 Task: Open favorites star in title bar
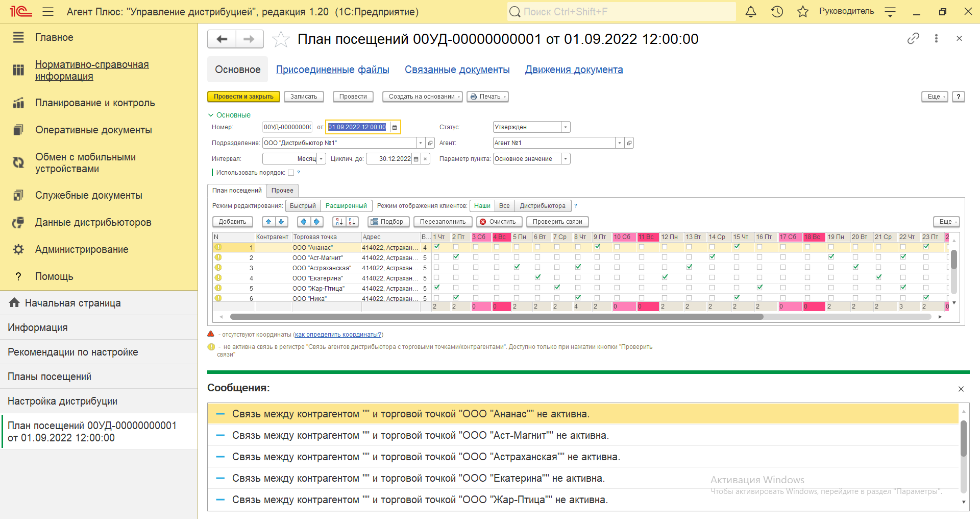pyautogui.click(x=803, y=11)
